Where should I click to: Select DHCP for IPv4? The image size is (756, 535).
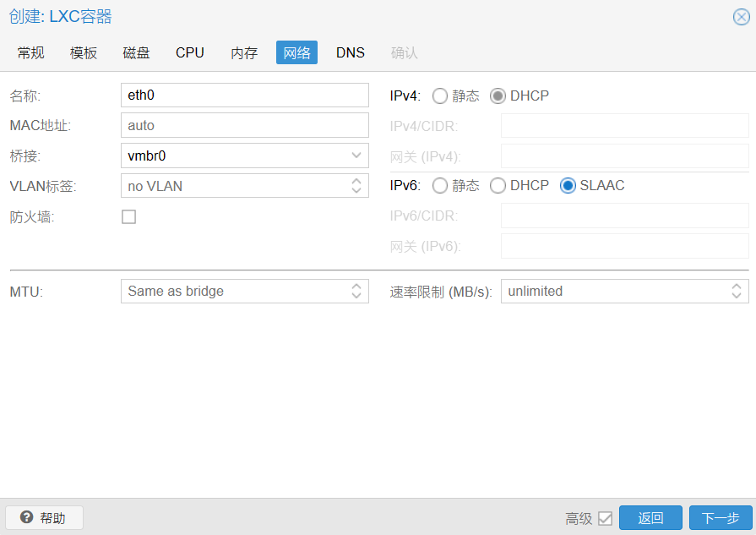pyautogui.click(x=498, y=96)
